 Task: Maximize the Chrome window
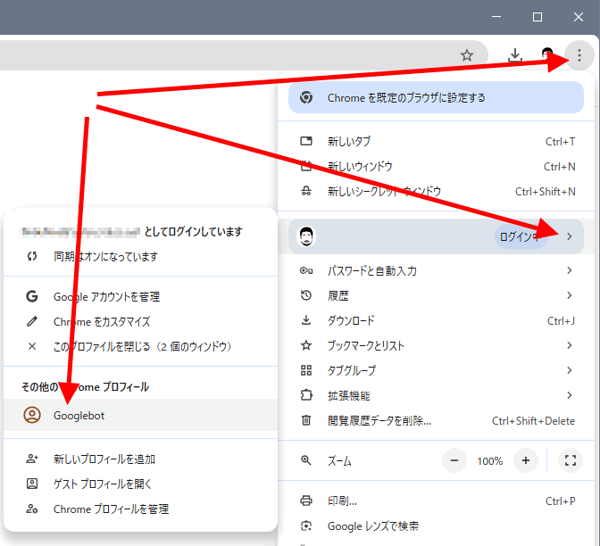click(x=537, y=17)
